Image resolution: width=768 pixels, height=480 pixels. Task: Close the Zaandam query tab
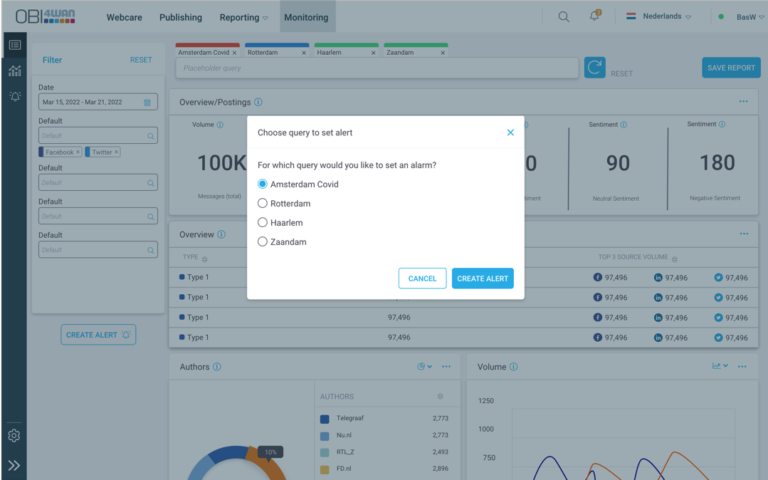[x=443, y=53]
